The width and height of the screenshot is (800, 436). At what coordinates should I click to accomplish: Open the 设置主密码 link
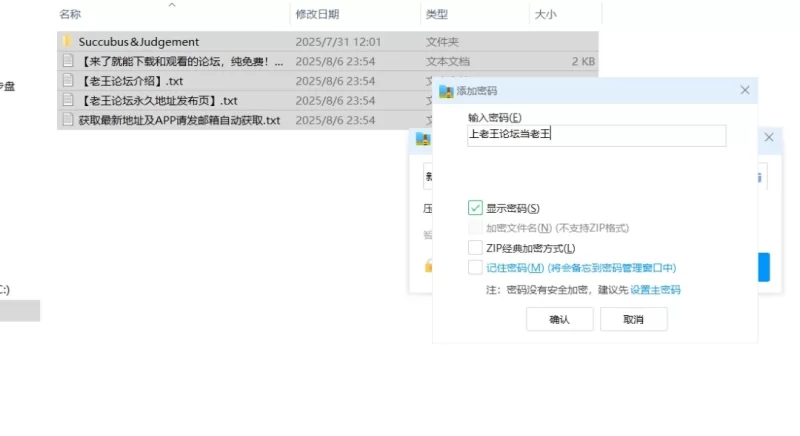pyautogui.click(x=656, y=290)
